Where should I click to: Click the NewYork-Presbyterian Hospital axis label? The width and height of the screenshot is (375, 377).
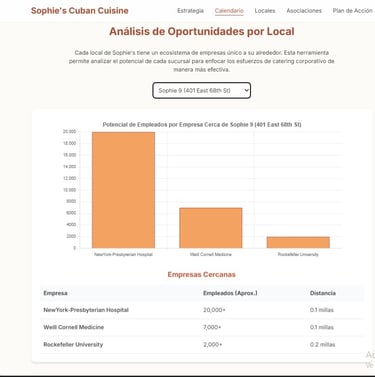(123, 254)
